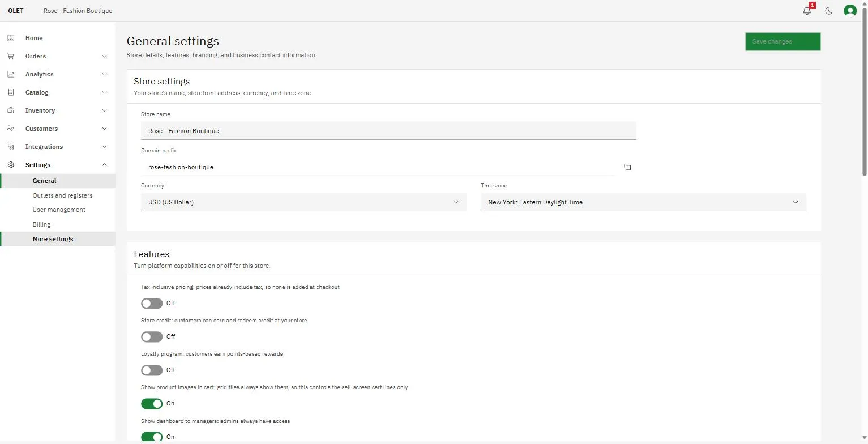
Task: Click the Analytics chart icon
Action: pyautogui.click(x=11, y=74)
